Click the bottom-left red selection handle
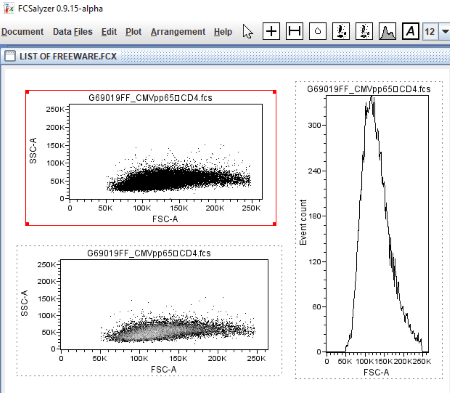The image size is (450, 393). tap(27, 224)
